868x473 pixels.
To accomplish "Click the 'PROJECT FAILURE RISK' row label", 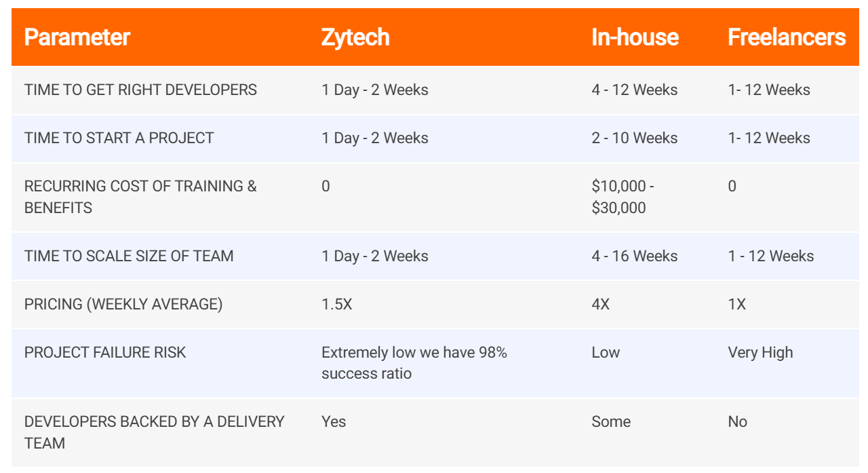I will (x=105, y=352).
